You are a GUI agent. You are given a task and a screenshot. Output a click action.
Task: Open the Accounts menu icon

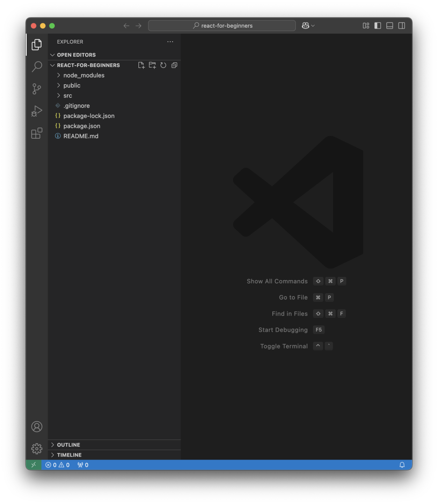coord(36,427)
